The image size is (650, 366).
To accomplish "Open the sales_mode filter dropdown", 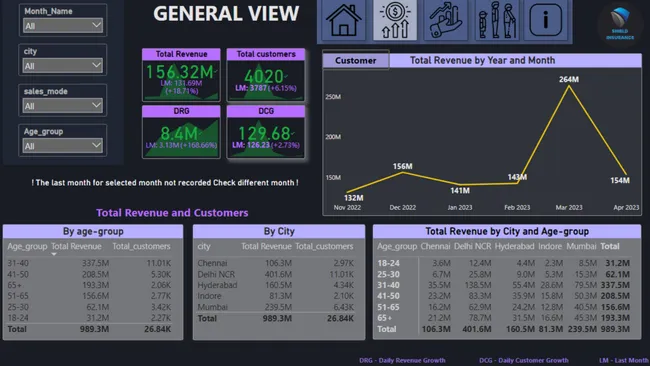I will [63, 106].
